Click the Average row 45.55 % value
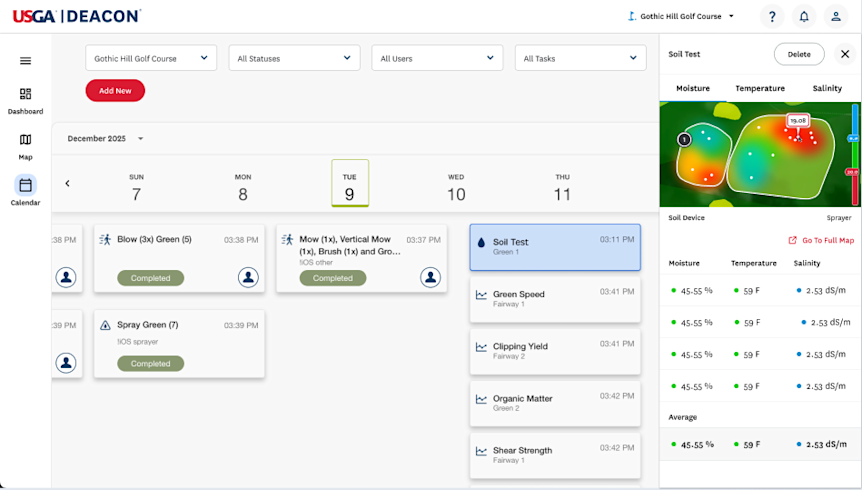862x490 pixels. 697,444
